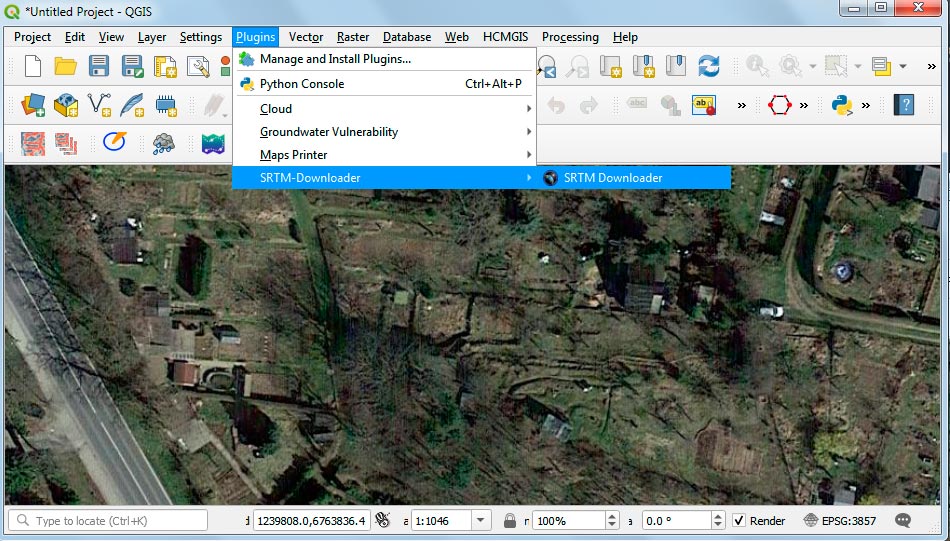Viewport: 950px width, 541px height.
Task: Click the lock scale padlock icon
Action: 510,520
